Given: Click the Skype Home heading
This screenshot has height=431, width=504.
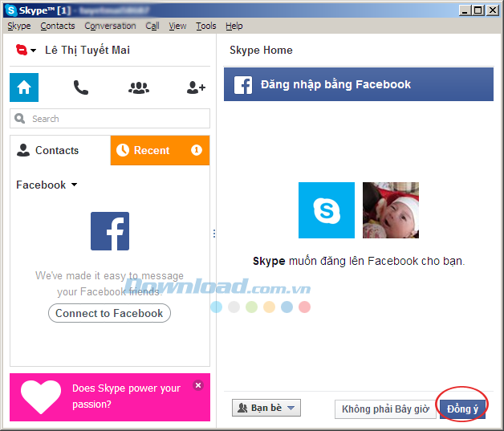Looking at the screenshot, I should pos(261,50).
